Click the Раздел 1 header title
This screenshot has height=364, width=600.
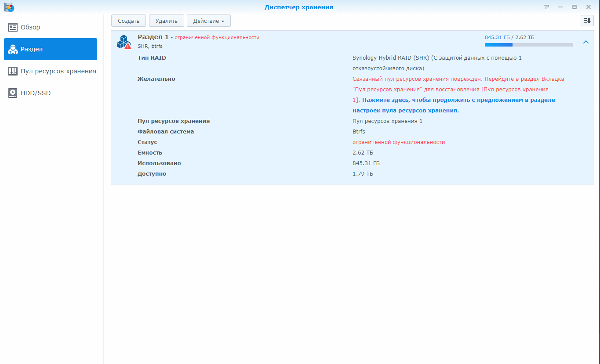coord(153,37)
